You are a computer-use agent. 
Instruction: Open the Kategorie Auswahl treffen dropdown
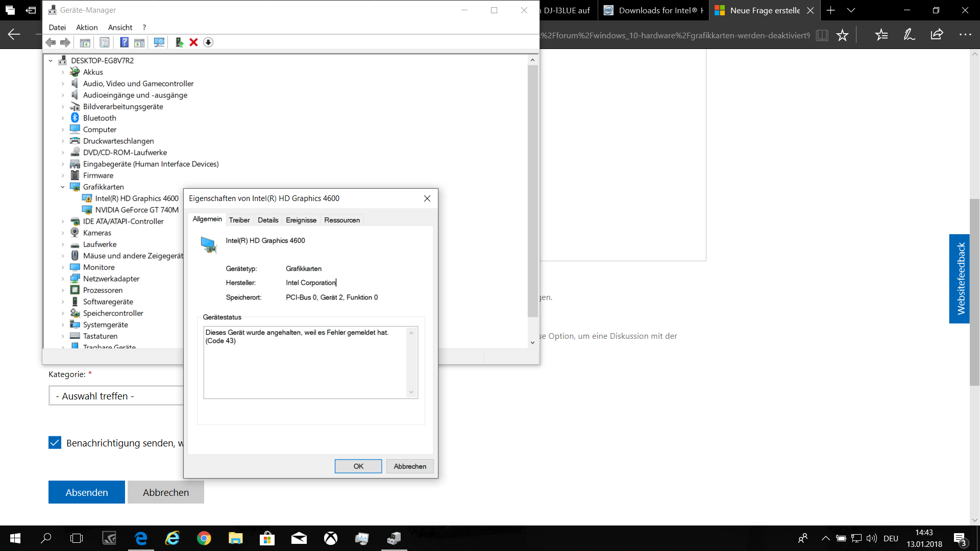click(116, 396)
